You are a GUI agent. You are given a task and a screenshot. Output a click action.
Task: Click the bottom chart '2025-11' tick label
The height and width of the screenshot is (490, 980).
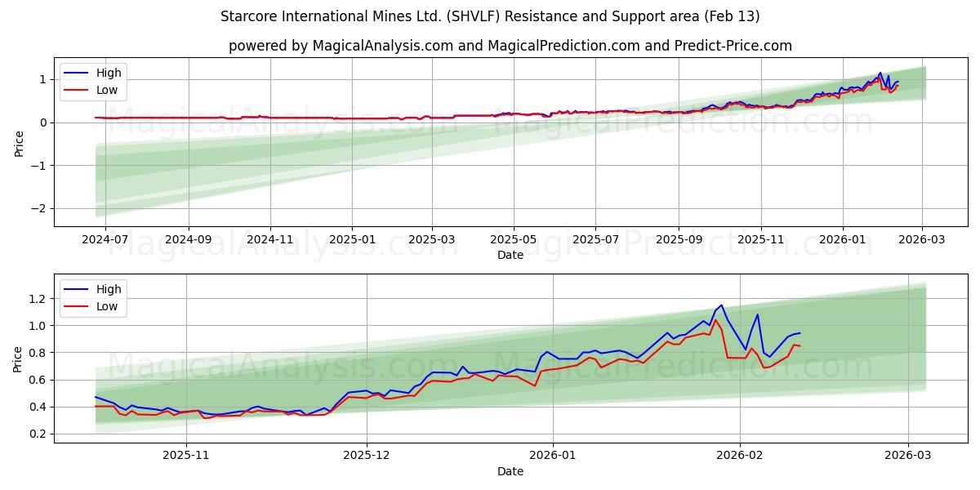186,456
